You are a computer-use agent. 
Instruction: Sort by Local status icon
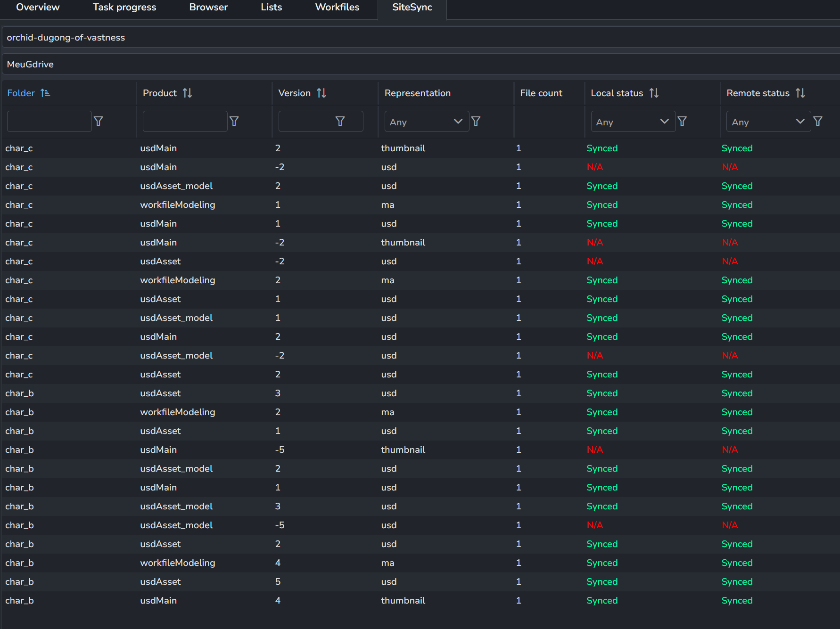click(654, 93)
